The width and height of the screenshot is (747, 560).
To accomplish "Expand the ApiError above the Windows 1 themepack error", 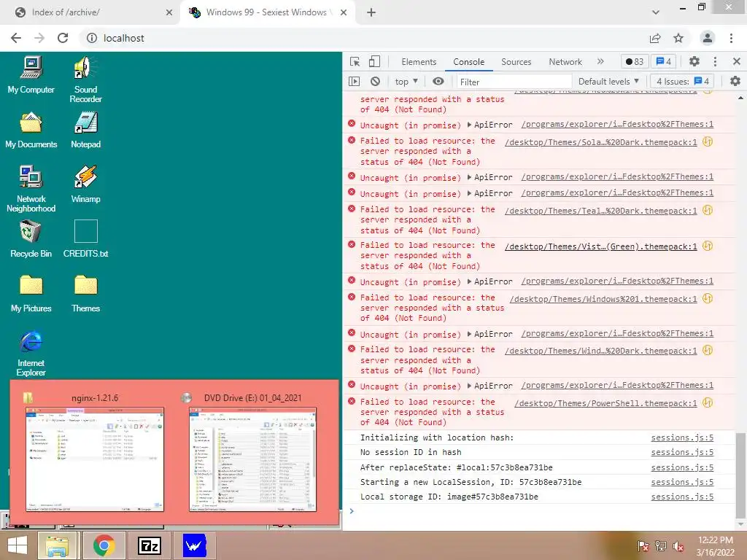I will pyautogui.click(x=469, y=281).
